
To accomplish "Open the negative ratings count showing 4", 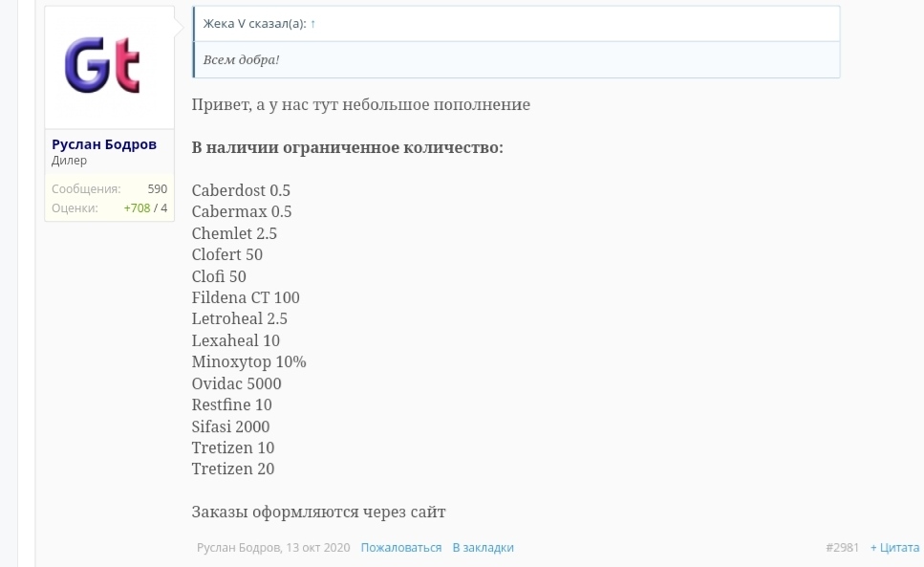I will (x=162, y=207).
